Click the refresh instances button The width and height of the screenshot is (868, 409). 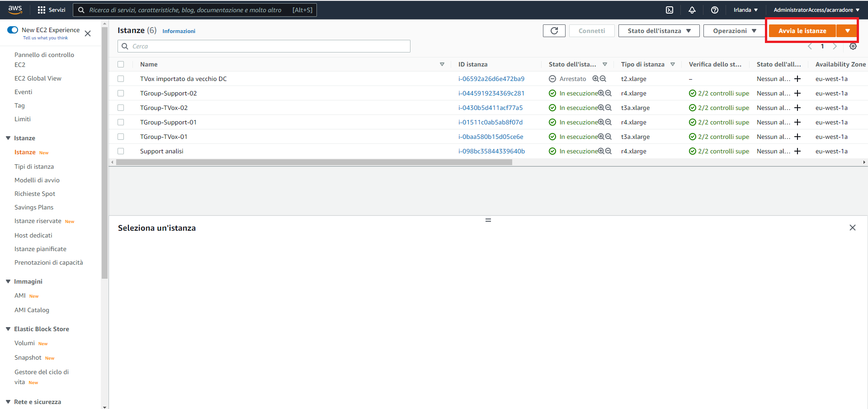[554, 31]
